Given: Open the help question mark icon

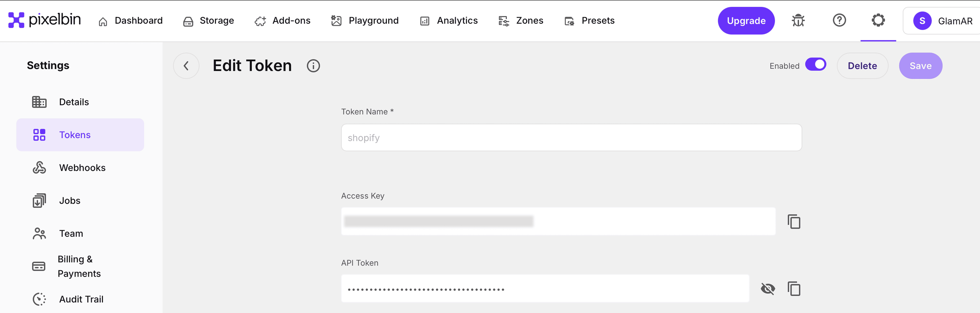Looking at the screenshot, I should pyautogui.click(x=839, y=21).
